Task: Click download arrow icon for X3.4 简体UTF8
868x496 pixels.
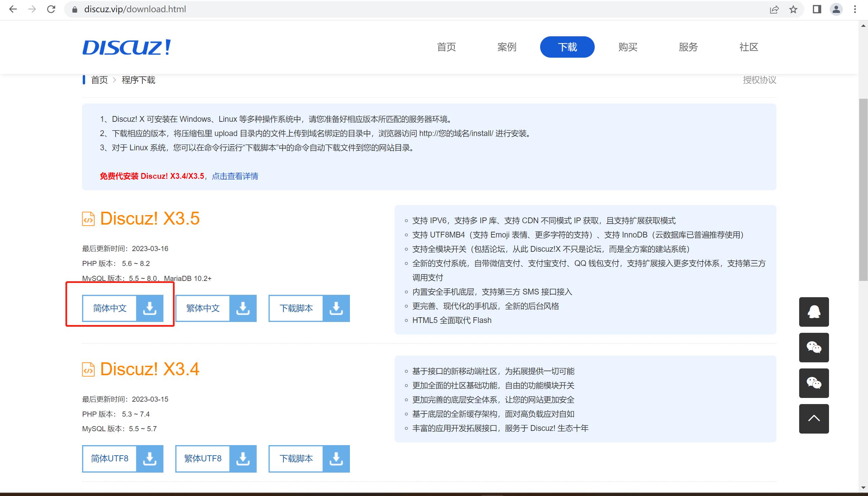Action: pos(150,459)
